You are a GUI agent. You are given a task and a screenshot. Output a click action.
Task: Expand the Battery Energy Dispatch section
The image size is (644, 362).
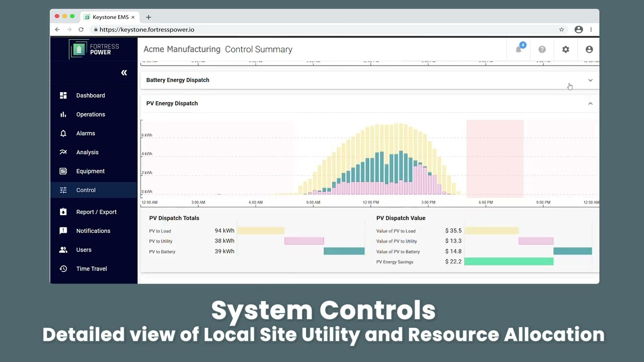click(590, 80)
